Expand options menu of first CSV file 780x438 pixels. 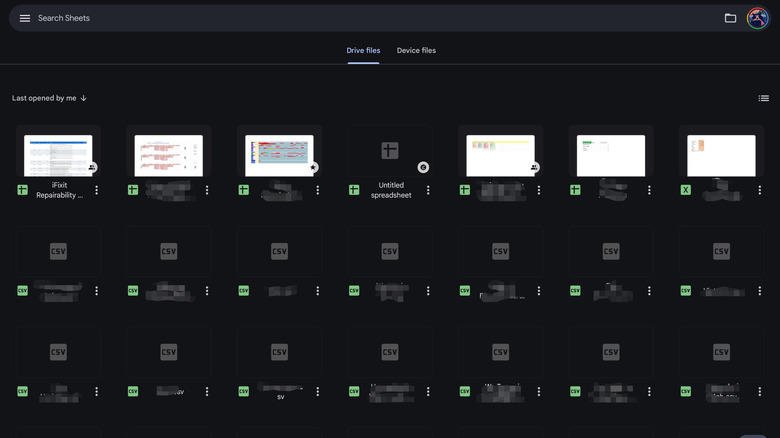[x=97, y=291]
